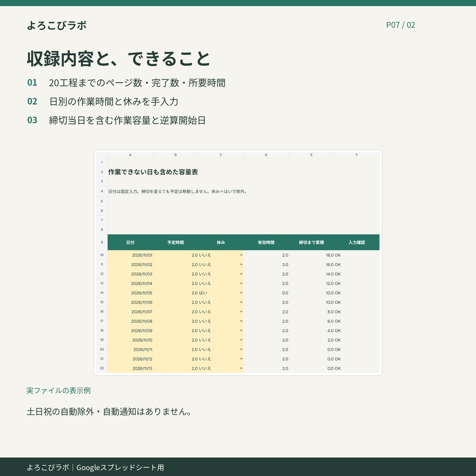Open the 休み dropdown arrow for 2026/11/13
Viewport: 476px width, 476px height.
241,368
